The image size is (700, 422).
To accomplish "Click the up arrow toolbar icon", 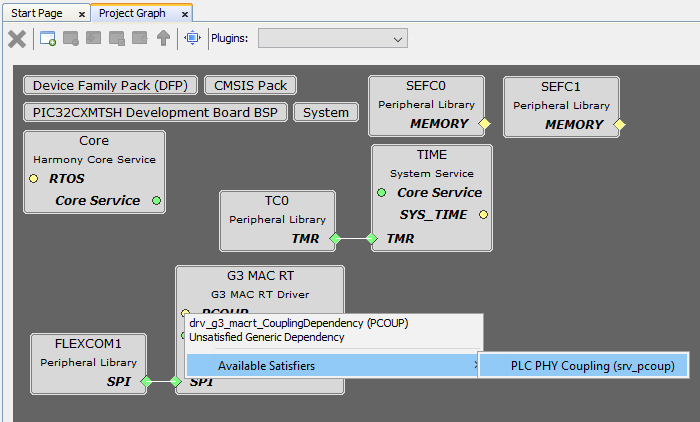I will click(163, 38).
